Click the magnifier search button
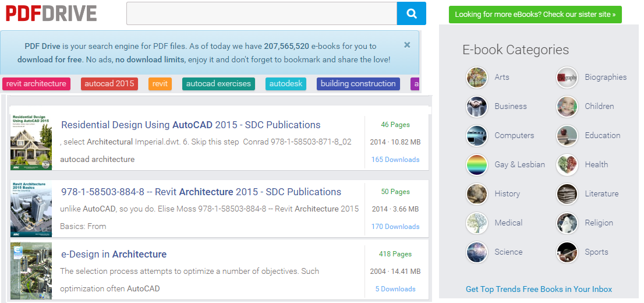 tap(412, 13)
